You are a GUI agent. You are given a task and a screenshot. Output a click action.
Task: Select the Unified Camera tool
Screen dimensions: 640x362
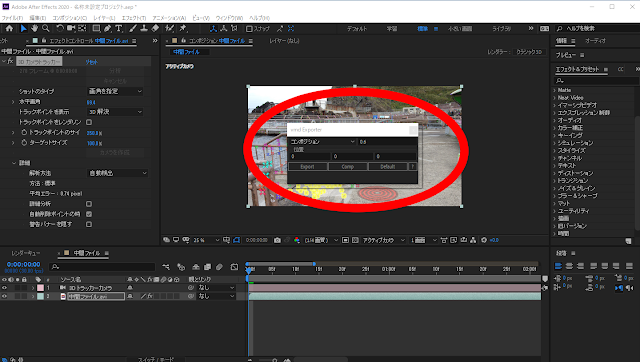(71, 29)
